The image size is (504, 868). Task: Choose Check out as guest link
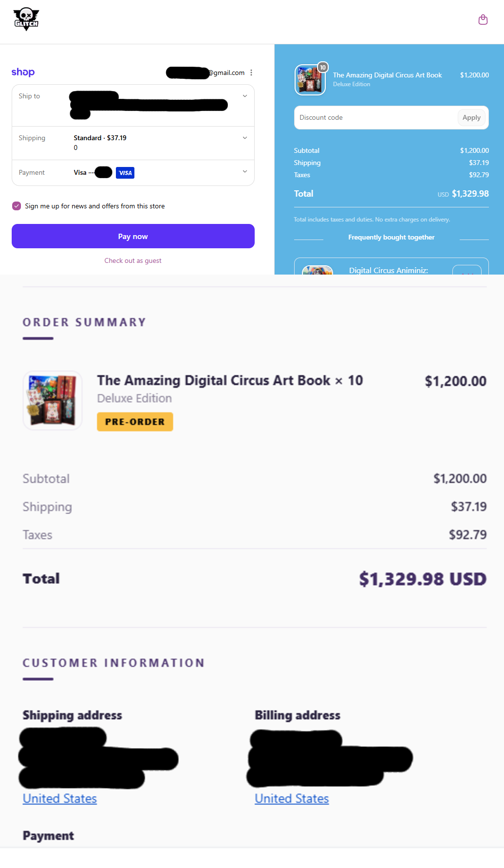pos(133,260)
